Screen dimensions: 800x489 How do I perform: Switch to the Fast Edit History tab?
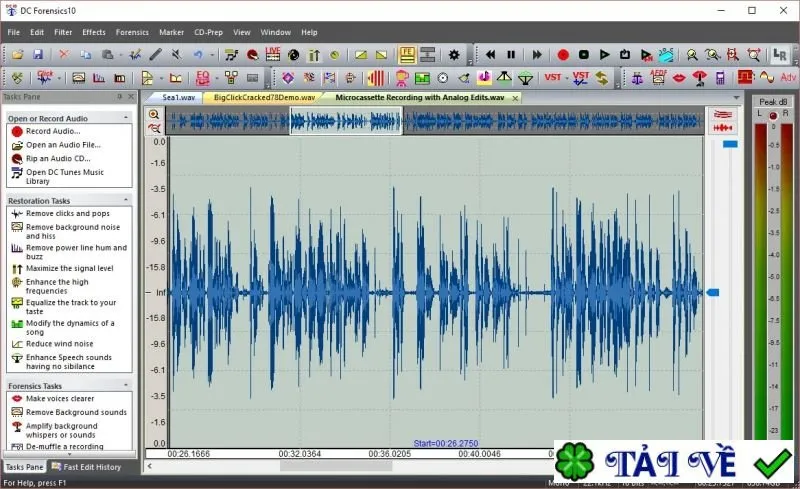(87, 467)
